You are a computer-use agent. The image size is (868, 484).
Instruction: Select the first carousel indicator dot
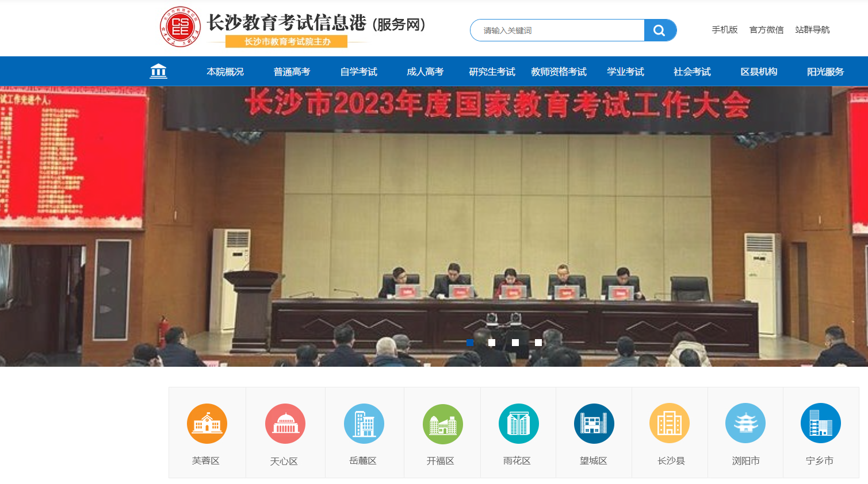pyautogui.click(x=470, y=342)
